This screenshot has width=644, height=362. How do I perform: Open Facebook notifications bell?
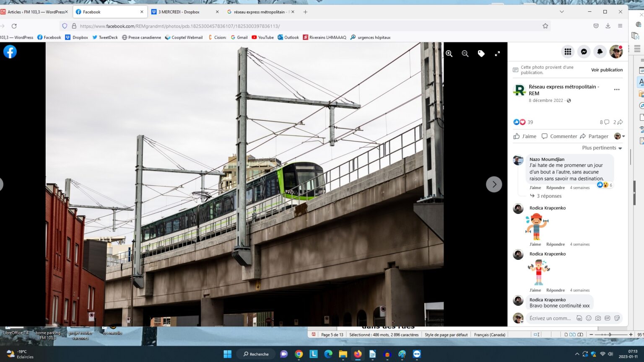pos(600,52)
